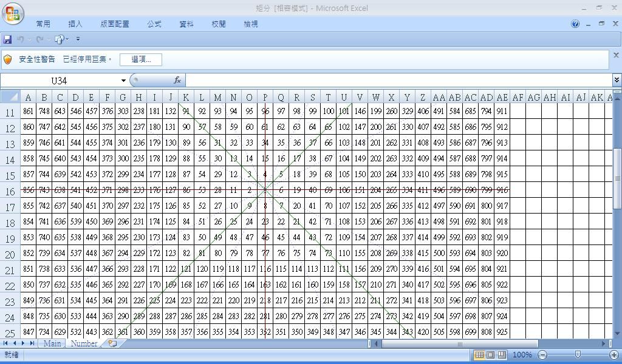Open the 選項... security options button

point(141,59)
